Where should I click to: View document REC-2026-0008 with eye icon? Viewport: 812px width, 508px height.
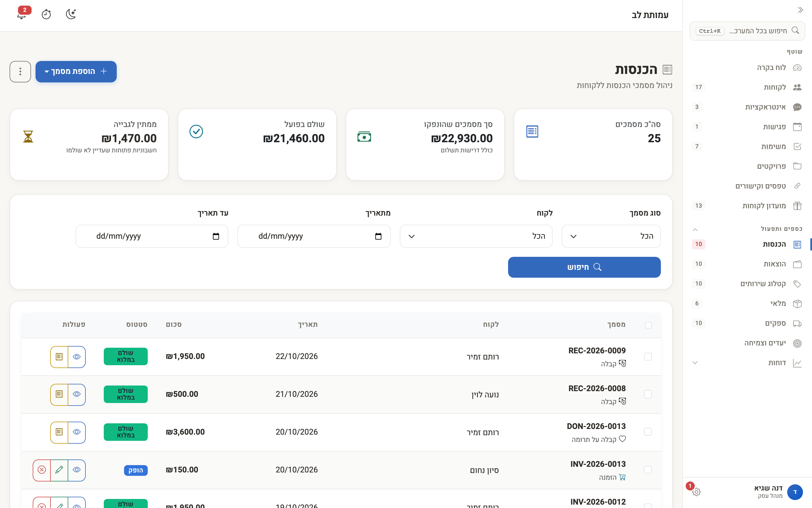[76, 395]
